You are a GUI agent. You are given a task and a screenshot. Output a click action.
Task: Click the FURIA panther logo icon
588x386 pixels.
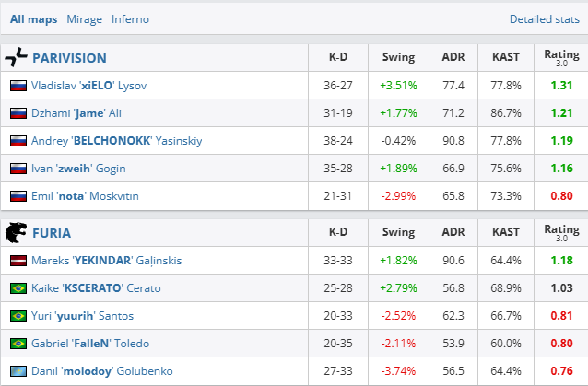pos(16,232)
